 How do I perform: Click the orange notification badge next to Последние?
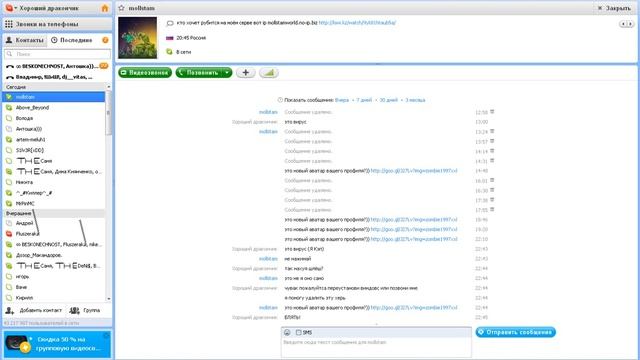[105, 40]
